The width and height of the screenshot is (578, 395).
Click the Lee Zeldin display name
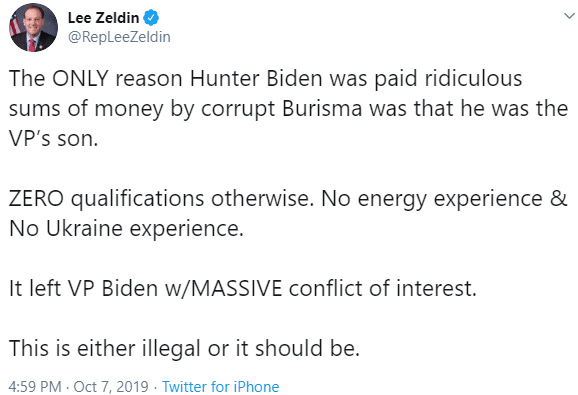(104, 18)
